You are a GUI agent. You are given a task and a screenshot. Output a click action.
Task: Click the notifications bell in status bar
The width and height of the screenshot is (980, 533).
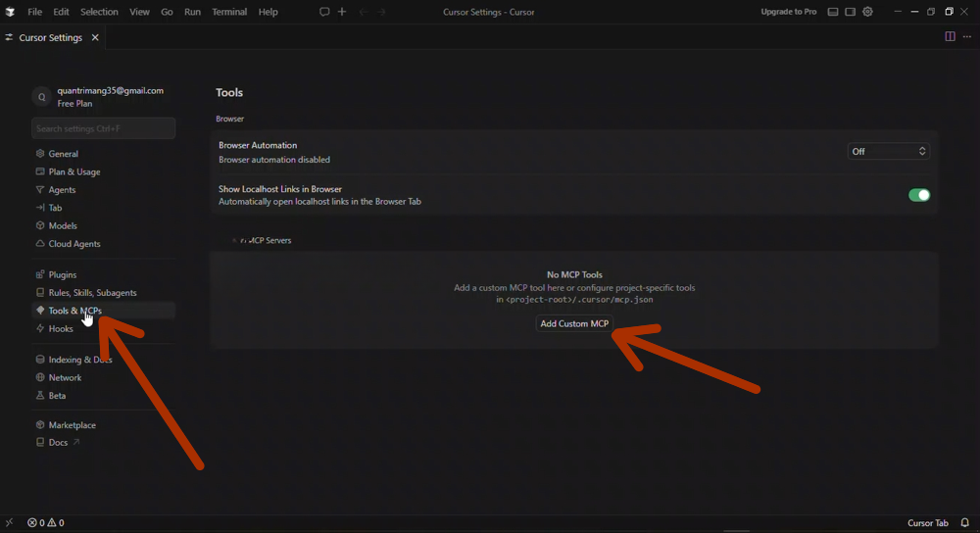pyautogui.click(x=965, y=523)
